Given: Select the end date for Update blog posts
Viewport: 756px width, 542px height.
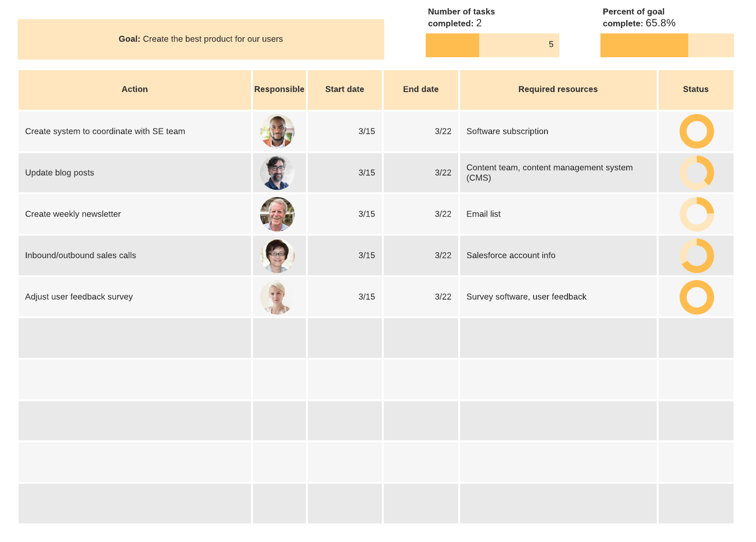Looking at the screenshot, I should 420,173.
